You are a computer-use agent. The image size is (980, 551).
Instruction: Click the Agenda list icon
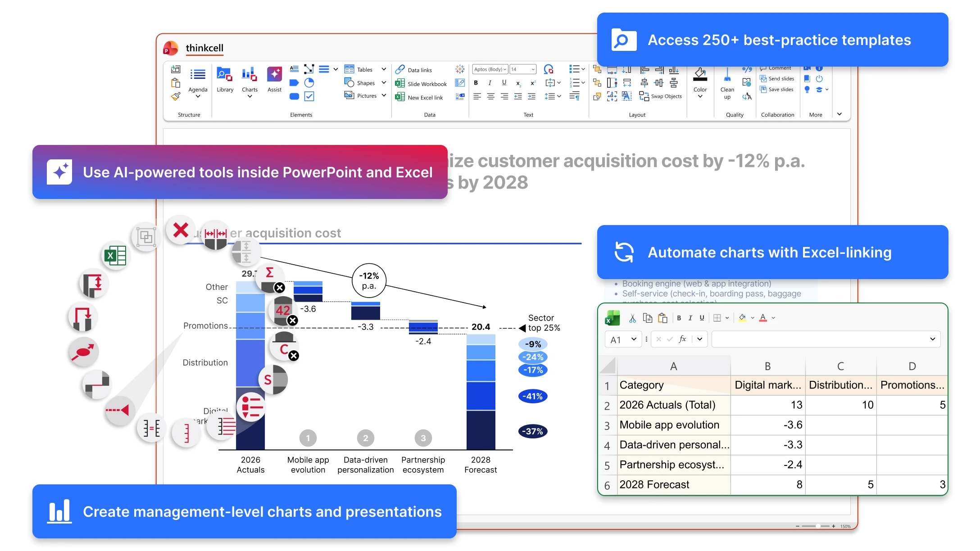coord(198,74)
